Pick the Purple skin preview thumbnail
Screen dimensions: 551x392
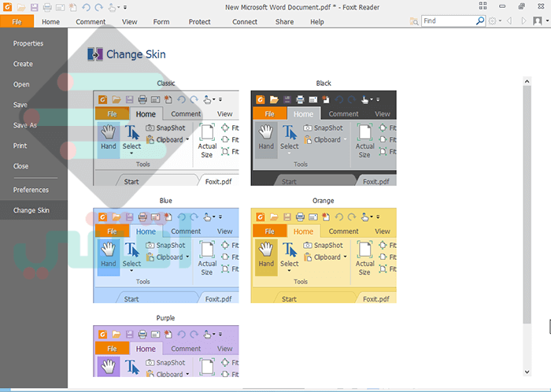coord(166,351)
